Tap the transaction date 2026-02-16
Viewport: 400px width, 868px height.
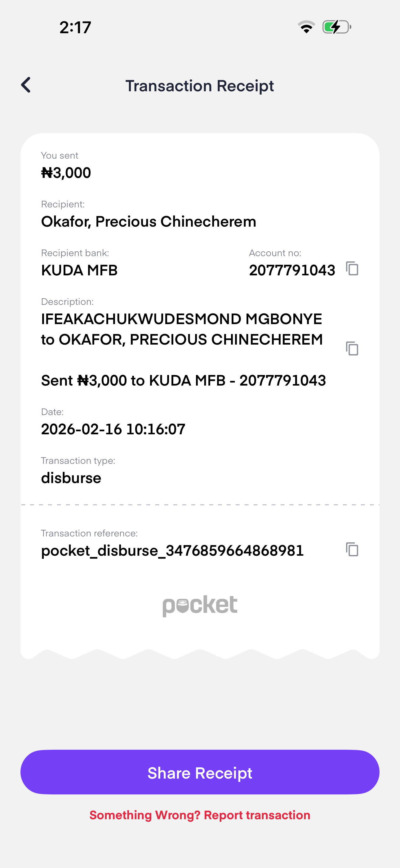point(113,429)
